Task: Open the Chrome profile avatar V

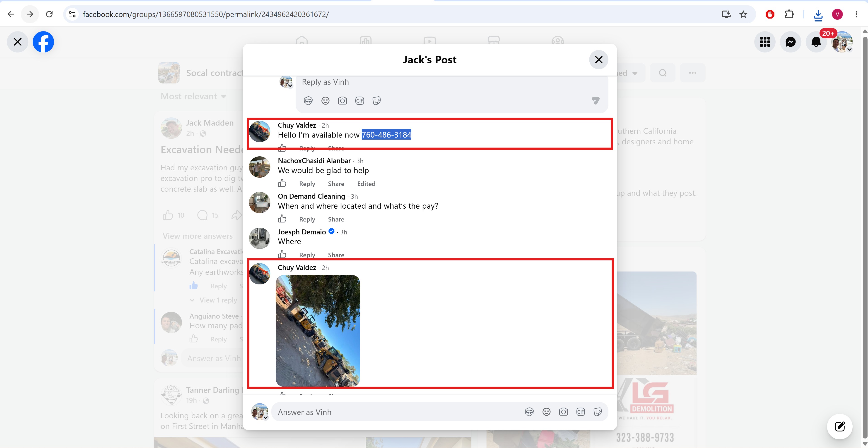Action: tap(837, 14)
